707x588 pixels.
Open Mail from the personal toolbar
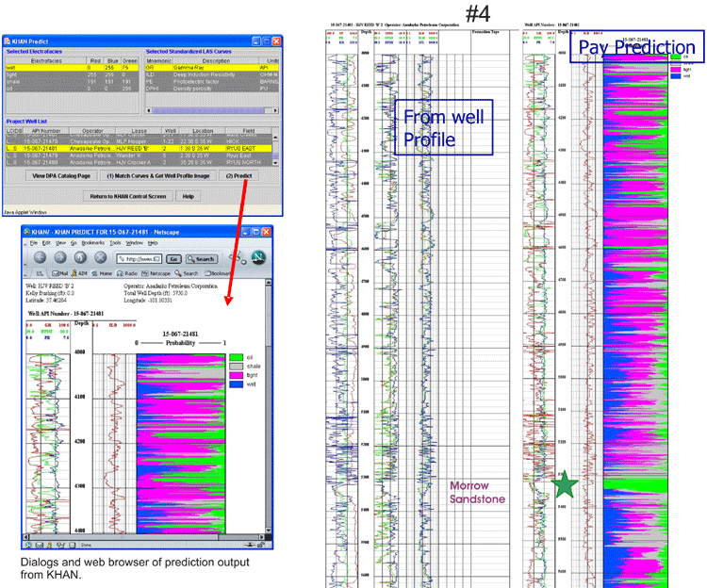point(59,273)
